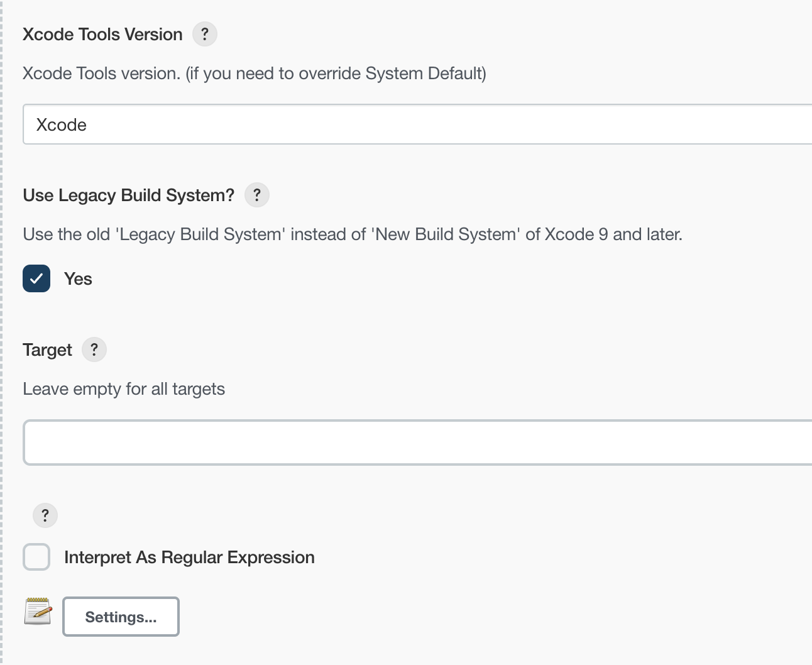The height and width of the screenshot is (665, 812).
Task: Click the 'override System Default' description text
Action: 390,74
